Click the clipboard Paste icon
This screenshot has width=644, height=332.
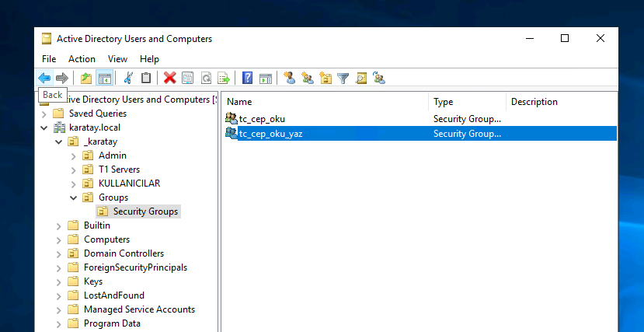pos(146,78)
